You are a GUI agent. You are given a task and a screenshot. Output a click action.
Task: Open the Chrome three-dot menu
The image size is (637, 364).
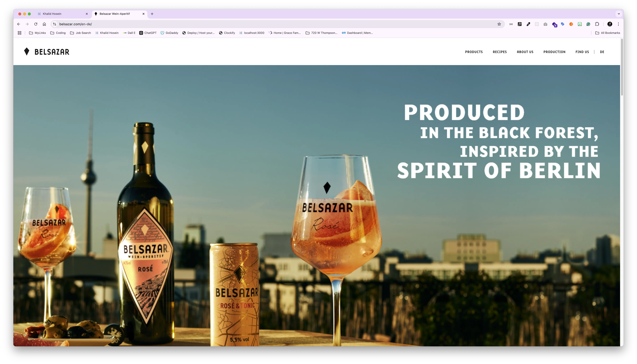[x=618, y=24]
